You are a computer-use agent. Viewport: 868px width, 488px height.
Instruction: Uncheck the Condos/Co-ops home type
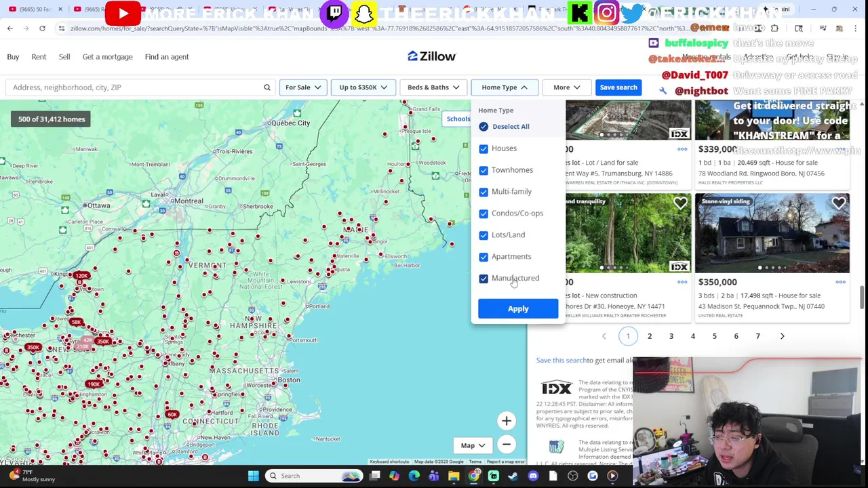pos(484,213)
